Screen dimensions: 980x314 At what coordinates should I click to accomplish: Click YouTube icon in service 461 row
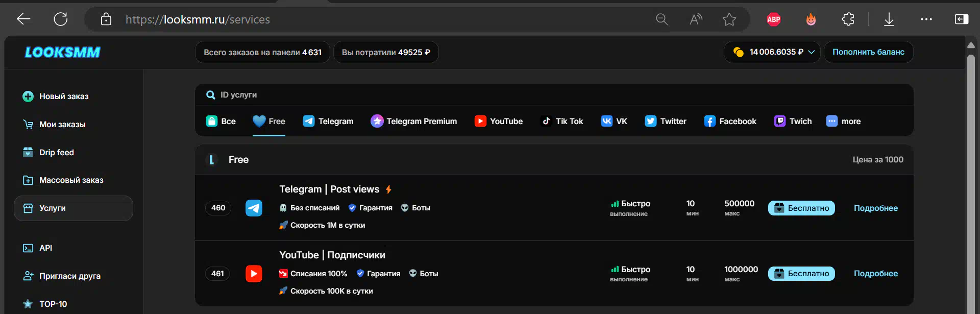[254, 274]
